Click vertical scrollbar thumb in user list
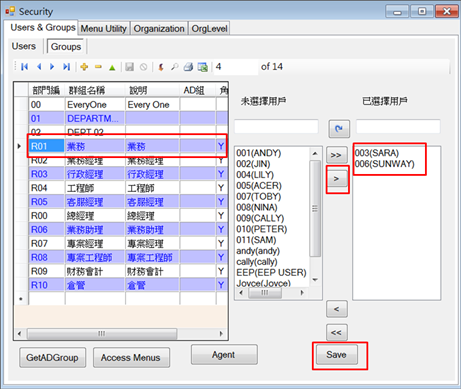The width and height of the screenshot is (461, 389). (315, 209)
